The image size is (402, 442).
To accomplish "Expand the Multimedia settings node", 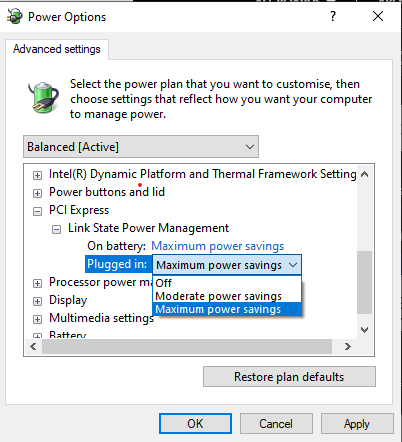I will click(x=37, y=319).
